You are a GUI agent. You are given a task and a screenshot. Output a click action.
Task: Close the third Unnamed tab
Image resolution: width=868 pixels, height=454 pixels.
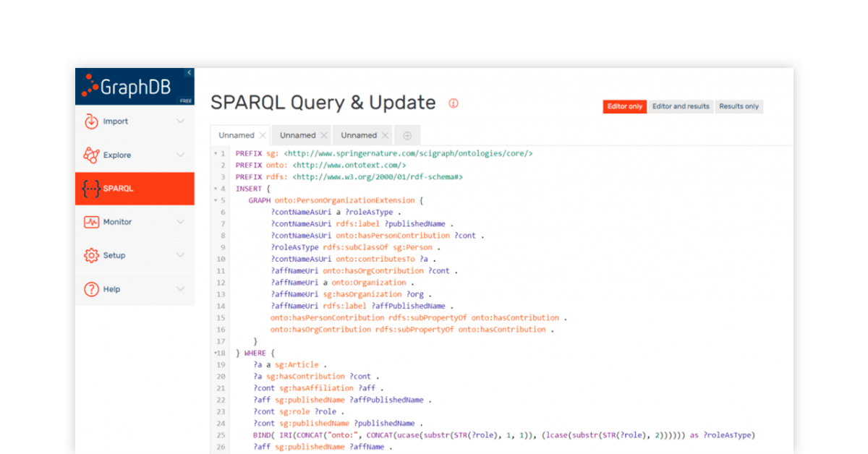pyautogui.click(x=386, y=135)
